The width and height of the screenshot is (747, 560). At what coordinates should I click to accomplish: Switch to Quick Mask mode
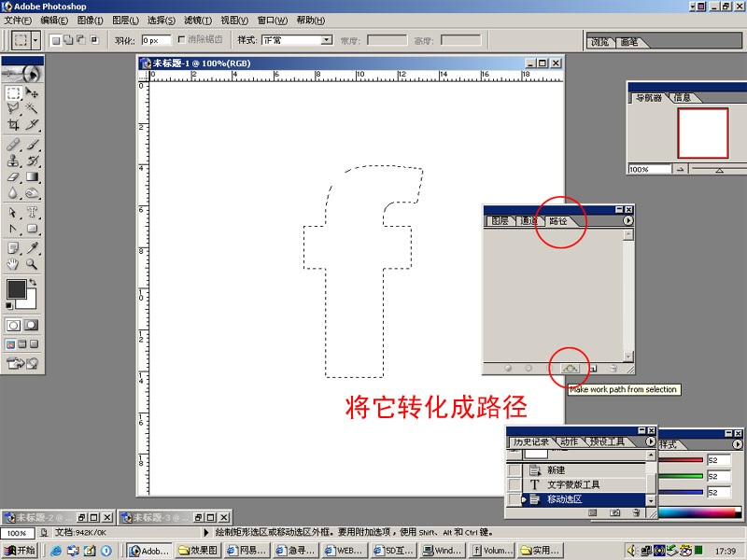click(32, 325)
